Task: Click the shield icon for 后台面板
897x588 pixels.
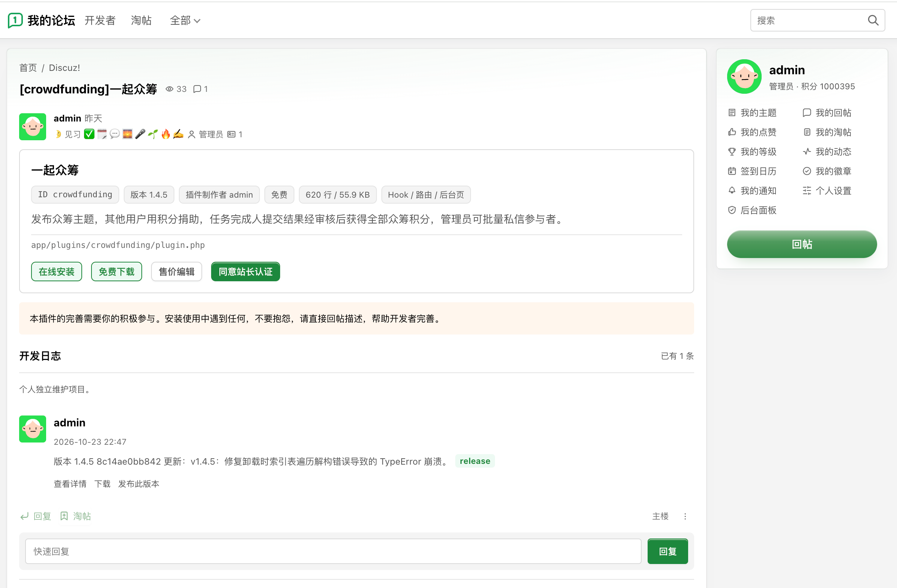Action: click(x=732, y=210)
